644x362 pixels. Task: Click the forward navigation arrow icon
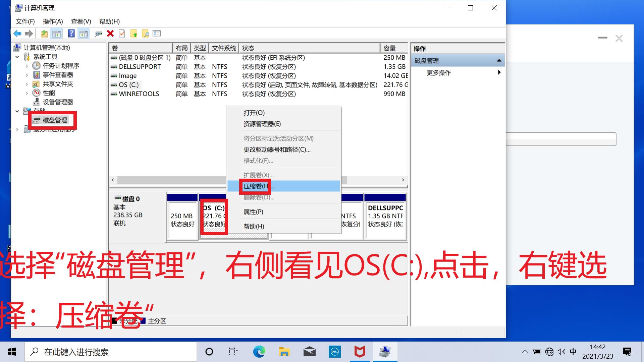[29, 33]
